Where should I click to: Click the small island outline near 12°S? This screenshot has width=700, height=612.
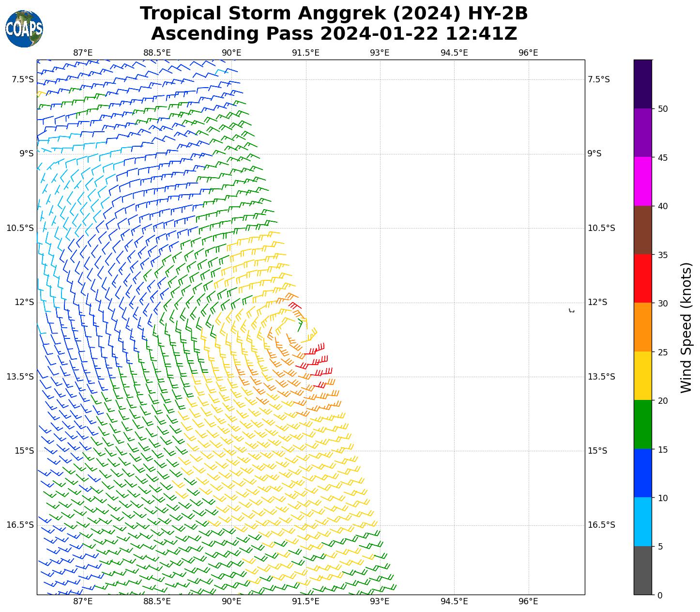572,311
